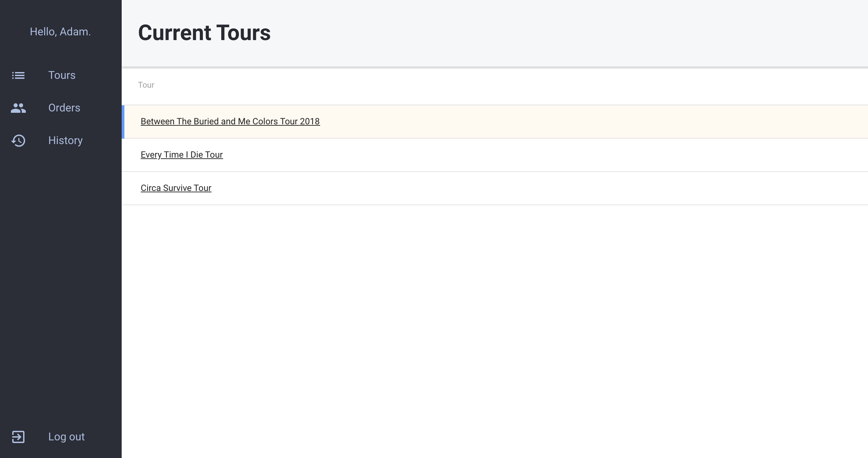Click the Tour column header
868x458 pixels.
click(146, 85)
